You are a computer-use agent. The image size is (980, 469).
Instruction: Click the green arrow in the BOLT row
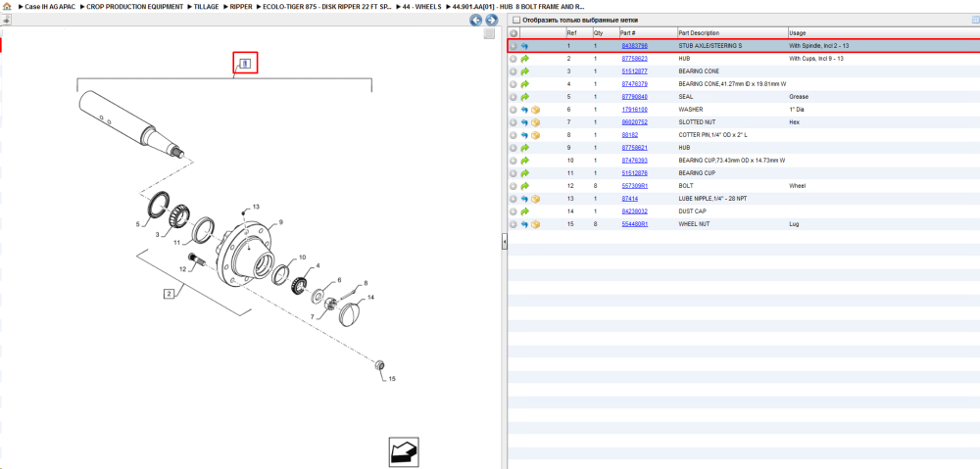point(524,186)
